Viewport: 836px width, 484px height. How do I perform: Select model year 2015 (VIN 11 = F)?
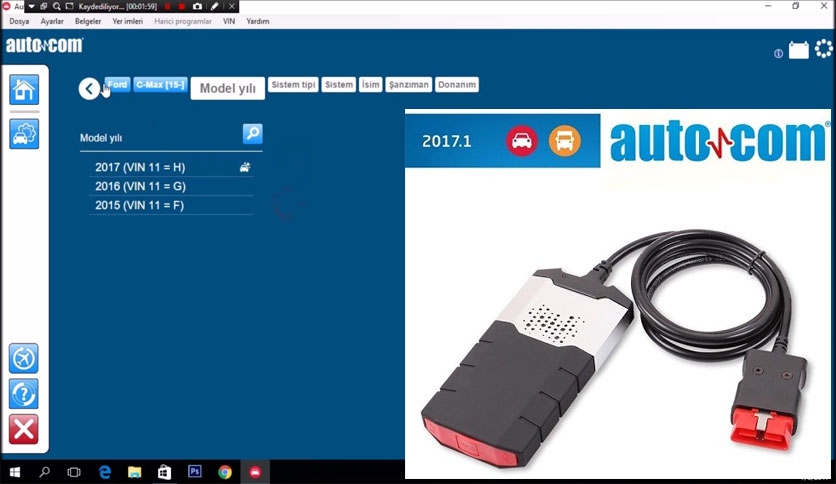tap(171, 205)
